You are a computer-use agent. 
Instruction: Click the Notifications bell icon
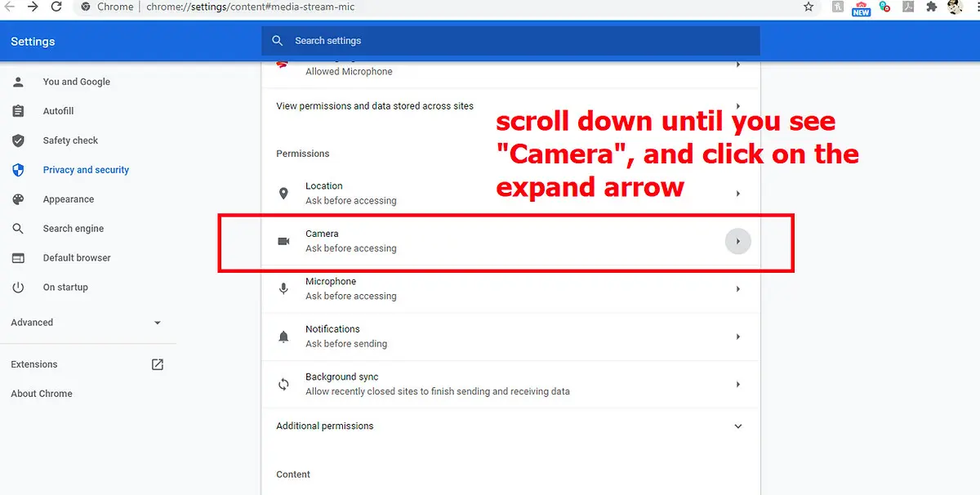tap(283, 336)
